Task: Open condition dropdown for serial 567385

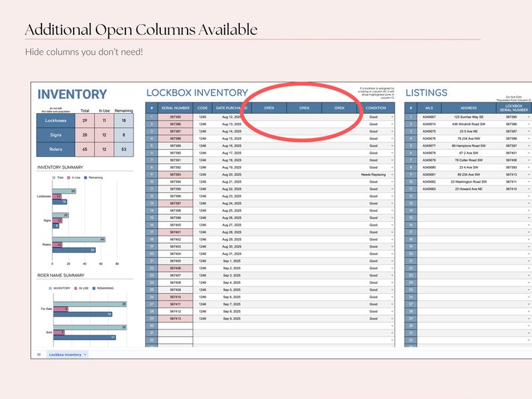Action: 392,117
